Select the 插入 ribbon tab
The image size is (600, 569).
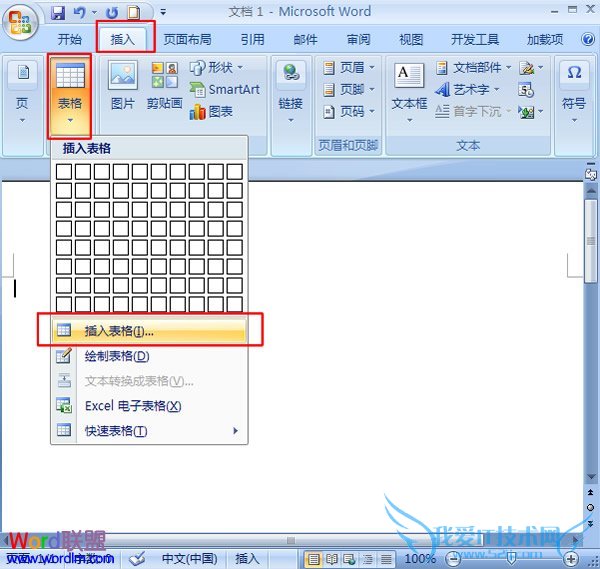[123, 39]
